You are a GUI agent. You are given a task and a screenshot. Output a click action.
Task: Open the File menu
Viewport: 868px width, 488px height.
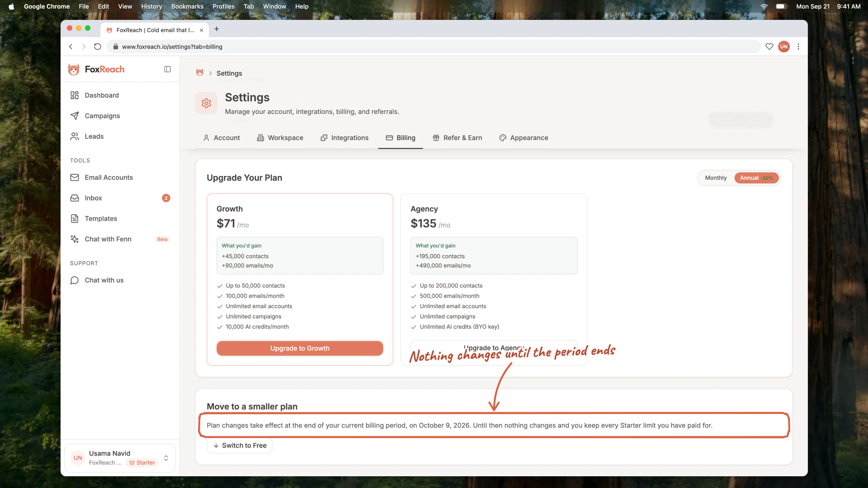[83, 6]
